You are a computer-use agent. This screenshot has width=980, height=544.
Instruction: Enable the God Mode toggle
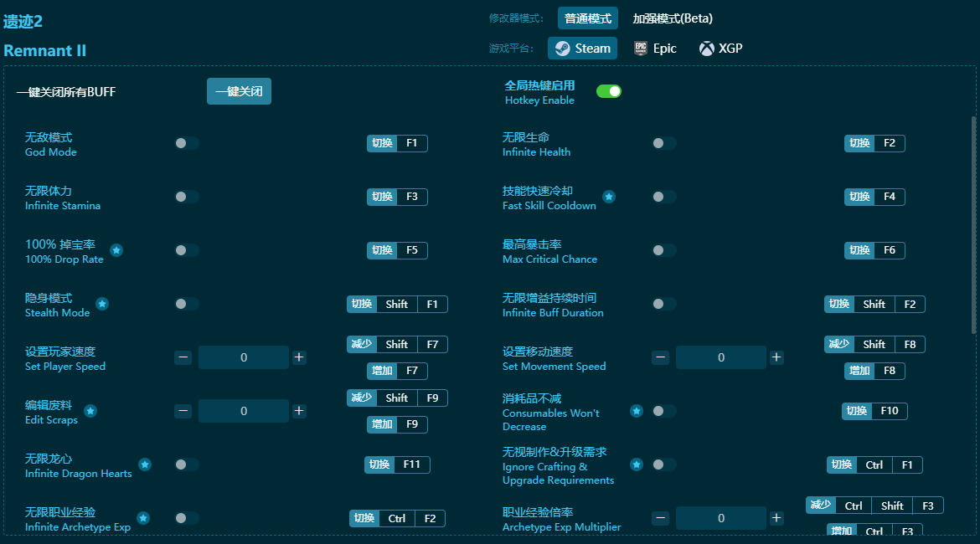coord(187,143)
